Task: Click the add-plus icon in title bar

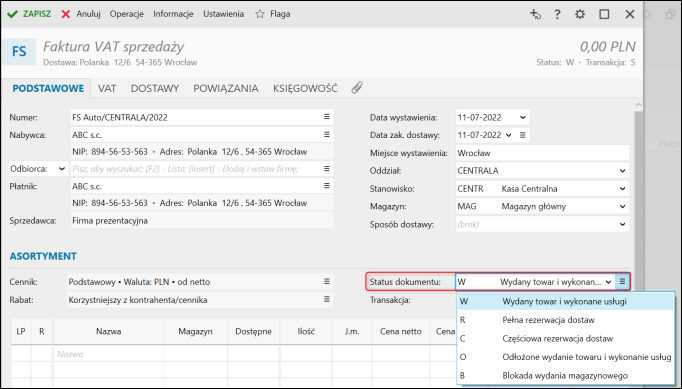Action: tap(535, 14)
